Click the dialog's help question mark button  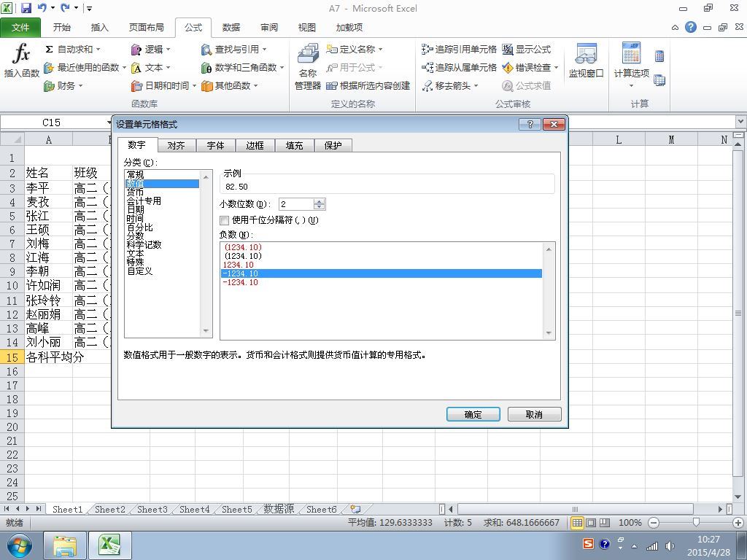[x=530, y=124]
